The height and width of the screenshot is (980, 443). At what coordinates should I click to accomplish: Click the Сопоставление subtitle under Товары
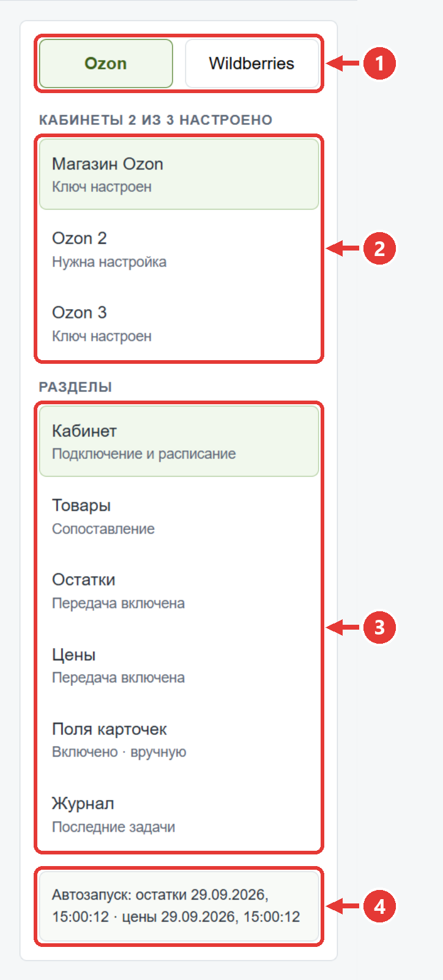coord(103,529)
